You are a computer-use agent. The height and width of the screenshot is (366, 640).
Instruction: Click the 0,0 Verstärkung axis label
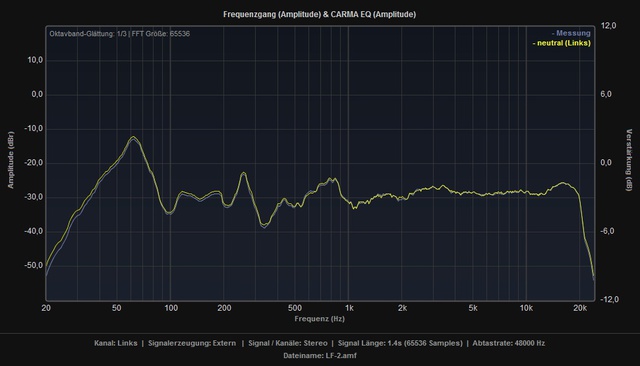606,163
